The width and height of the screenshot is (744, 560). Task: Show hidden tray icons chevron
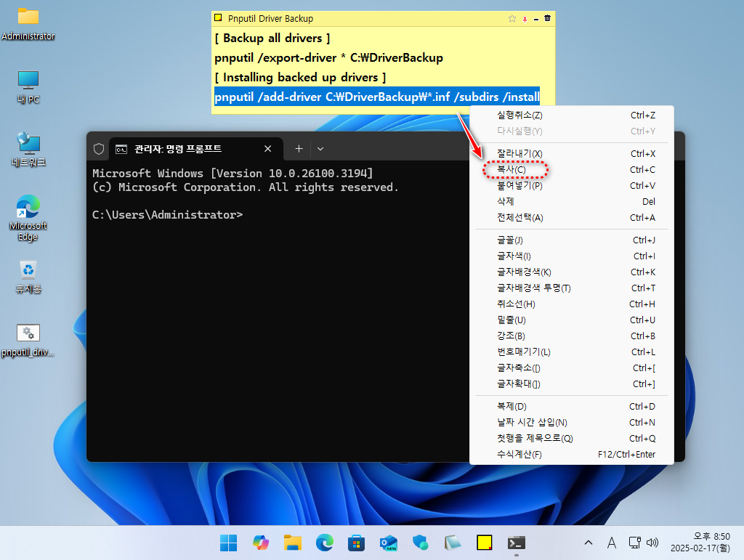pyautogui.click(x=589, y=543)
